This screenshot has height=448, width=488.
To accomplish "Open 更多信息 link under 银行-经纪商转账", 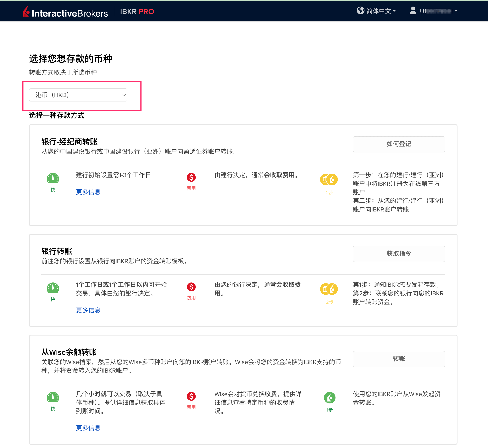I will click(88, 192).
